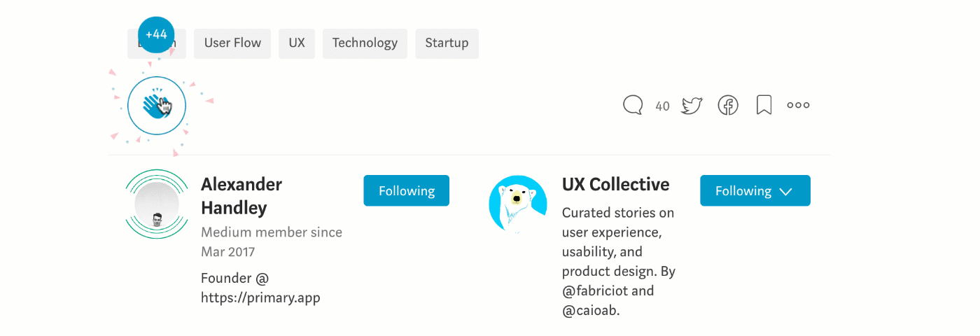Share the story on Facebook

[x=728, y=106]
